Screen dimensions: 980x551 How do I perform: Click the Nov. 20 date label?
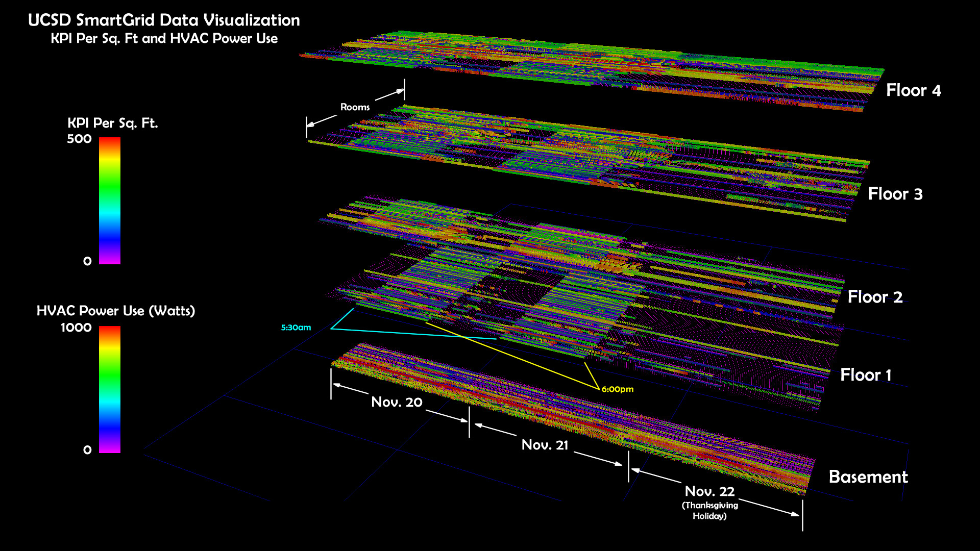point(397,402)
